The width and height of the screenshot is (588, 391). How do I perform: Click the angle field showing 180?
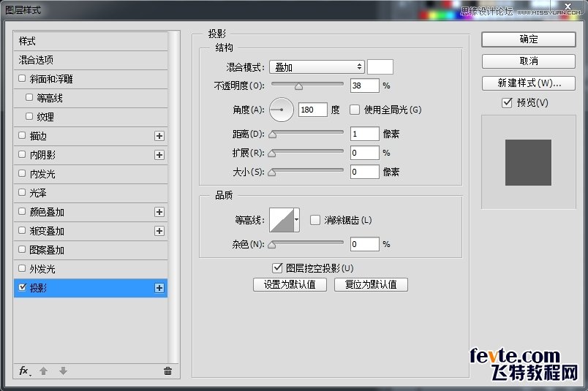click(313, 110)
